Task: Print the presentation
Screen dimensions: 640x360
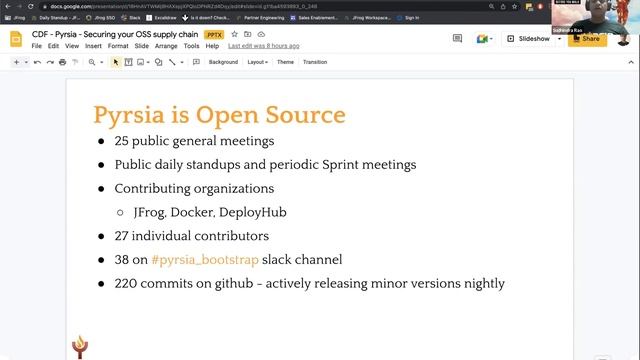Action: pos(62,62)
